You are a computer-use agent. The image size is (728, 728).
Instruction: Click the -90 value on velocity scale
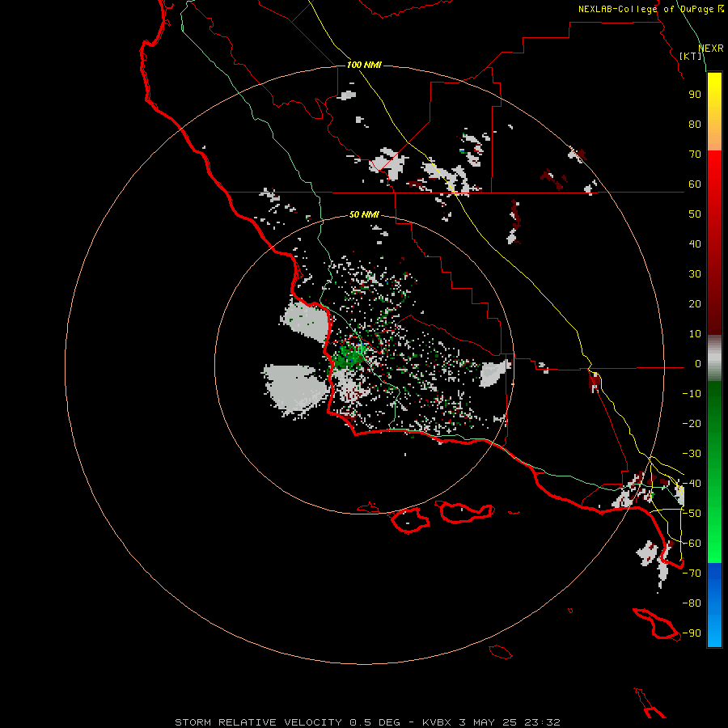pos(692,633)
